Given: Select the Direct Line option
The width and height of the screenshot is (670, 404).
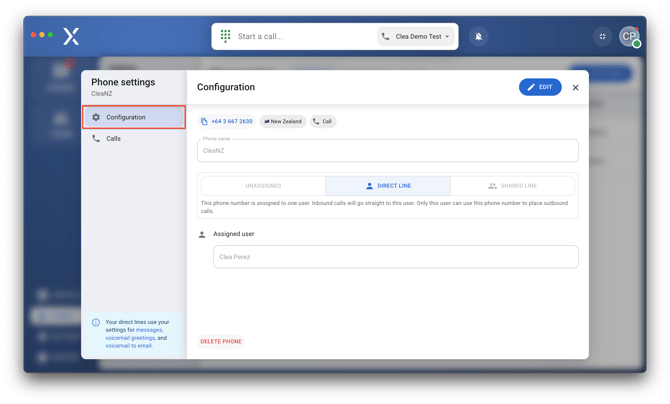Looking at the screenshot, I should coord(388,186).
